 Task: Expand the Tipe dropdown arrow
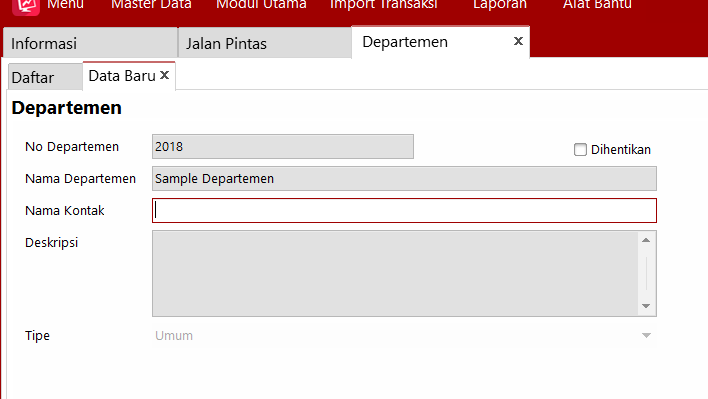pos(646,335)
